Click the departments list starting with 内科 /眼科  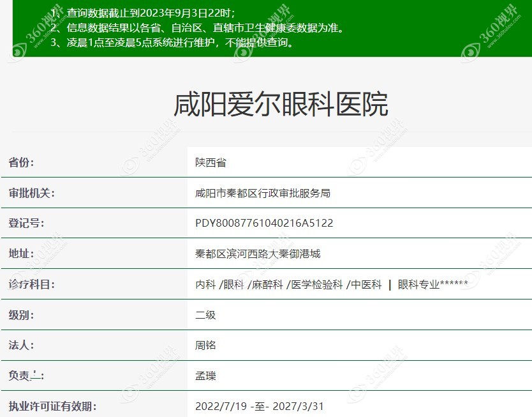coord(332,284)
